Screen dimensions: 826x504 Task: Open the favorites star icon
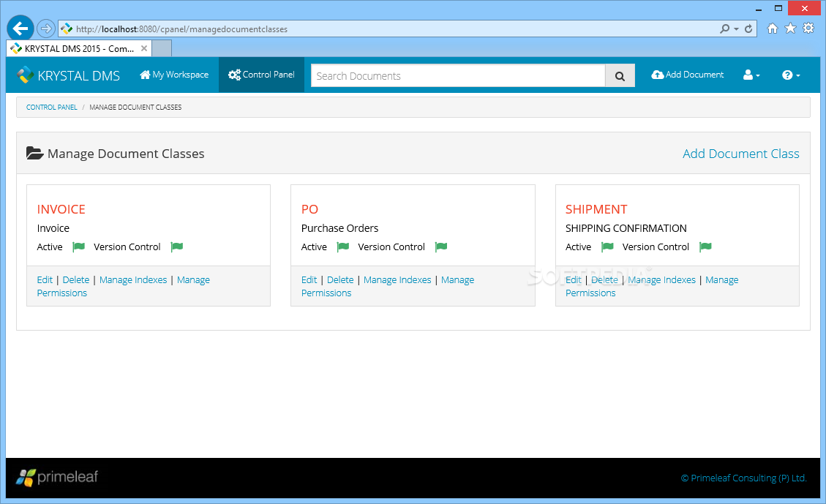[790, 29]
